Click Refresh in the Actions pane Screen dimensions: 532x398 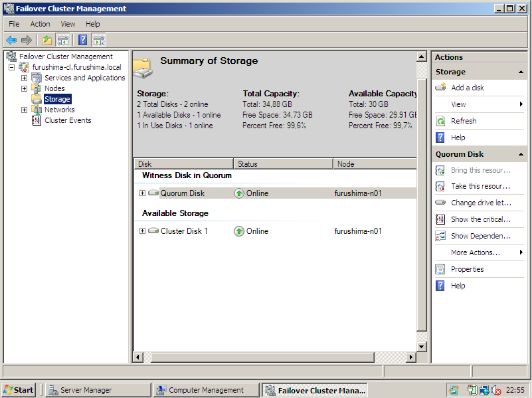464,121
